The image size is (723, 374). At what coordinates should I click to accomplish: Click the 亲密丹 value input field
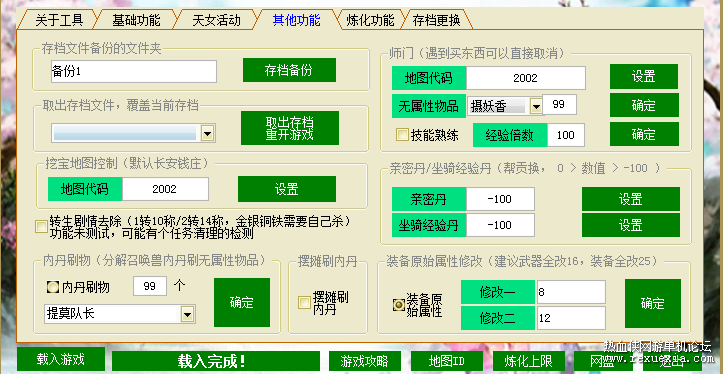point(500,199)
